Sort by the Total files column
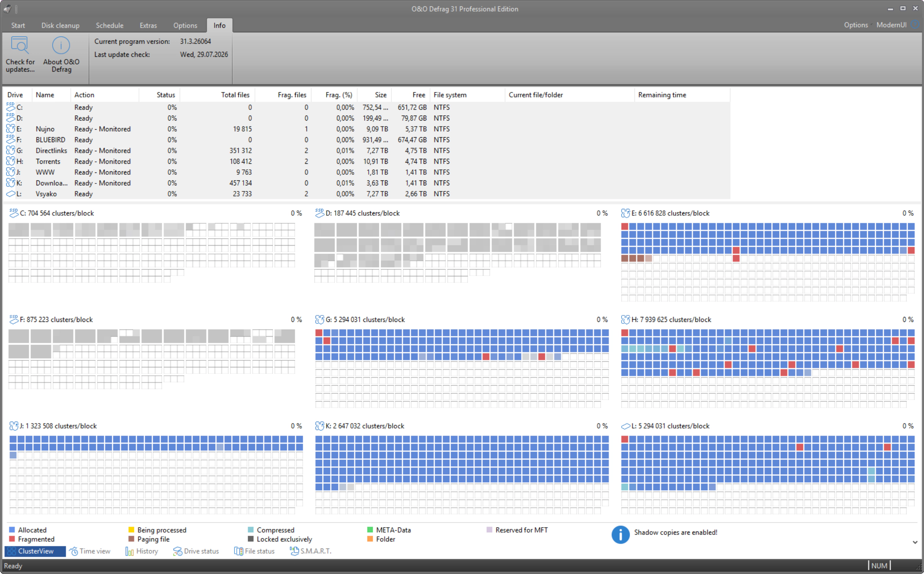 click(217, 94)
